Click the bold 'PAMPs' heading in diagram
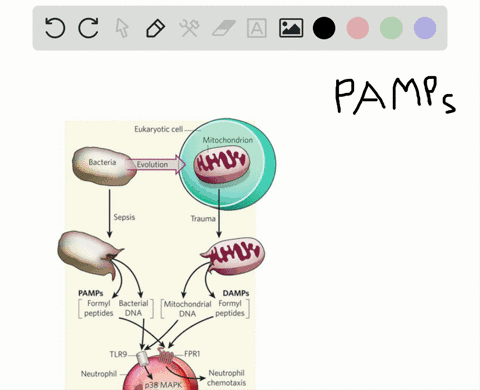The image size is (480, 390). [91, 293]
